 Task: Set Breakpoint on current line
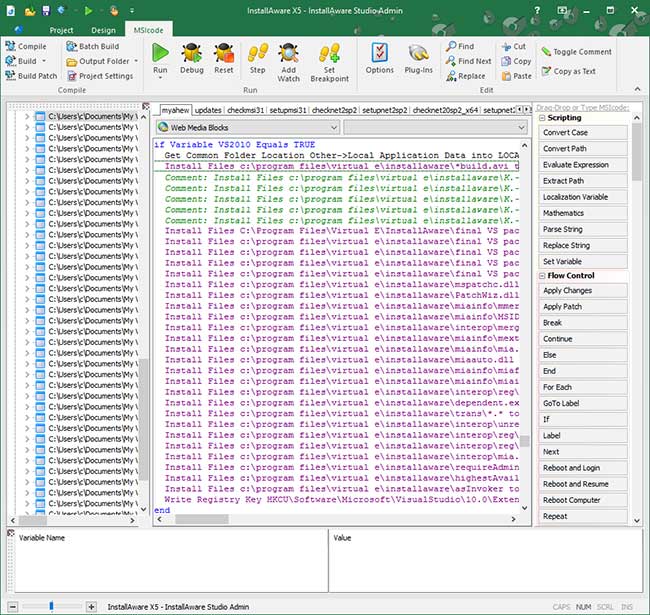(330, 63)
